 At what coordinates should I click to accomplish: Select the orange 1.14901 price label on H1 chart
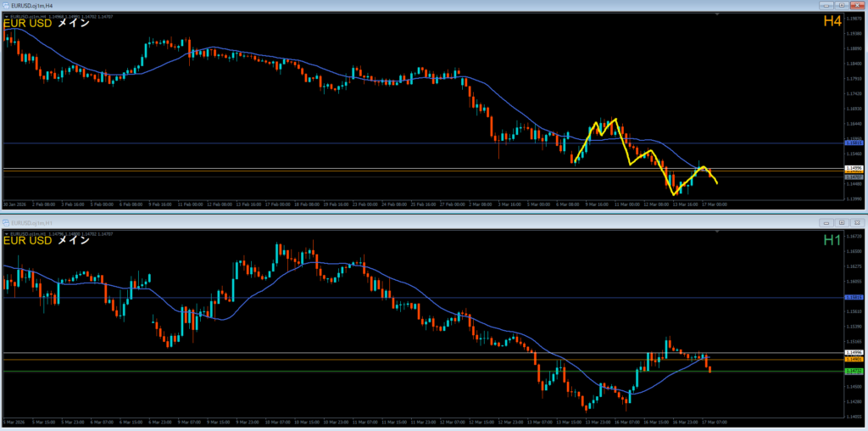[854, 360]
